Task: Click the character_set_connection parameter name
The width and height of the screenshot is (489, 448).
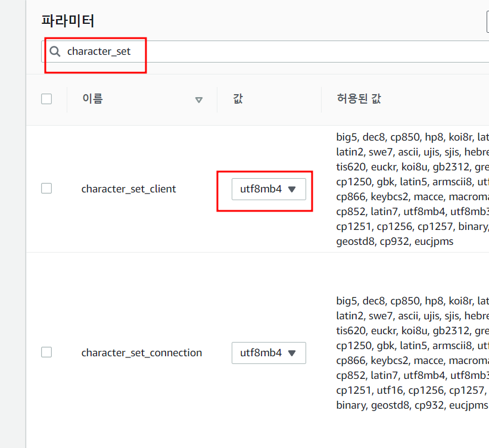Action: [141, 353]
